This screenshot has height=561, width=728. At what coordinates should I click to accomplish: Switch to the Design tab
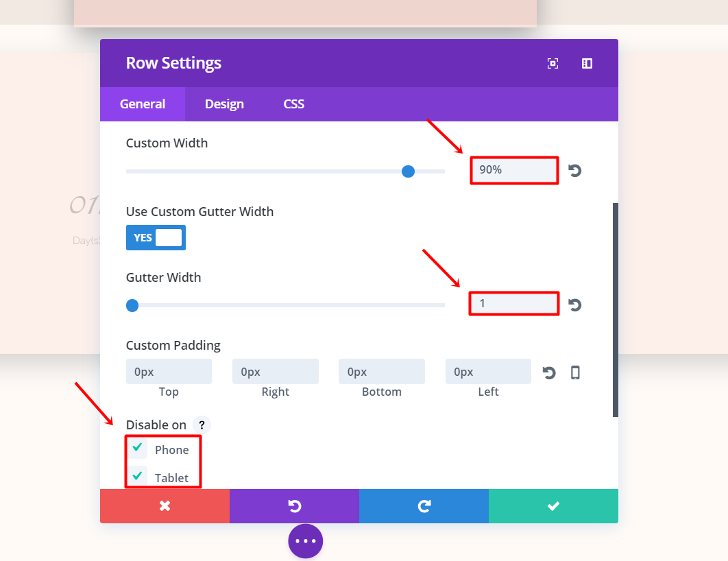point(224,104)
